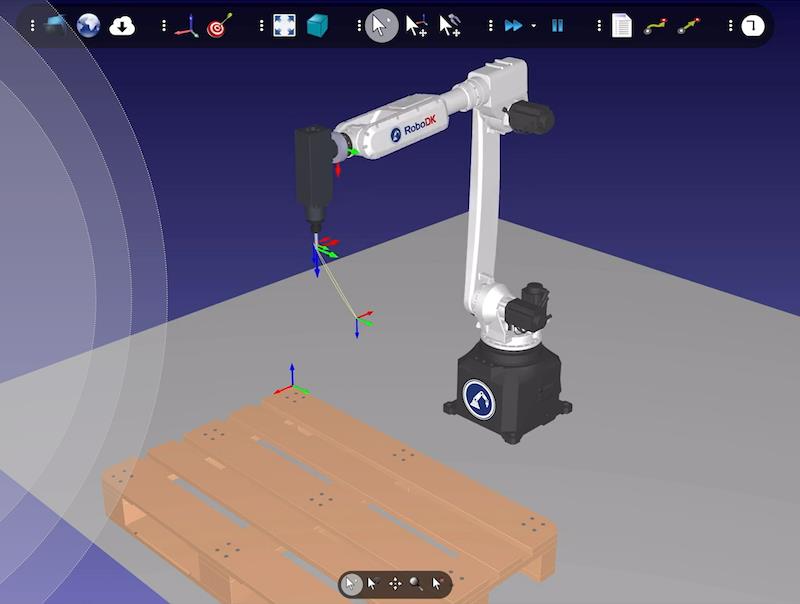This screenshot has height=604, width=800.
Task: Click the fast simulation button
Action: pyautogui.click(x=513, y=26)
